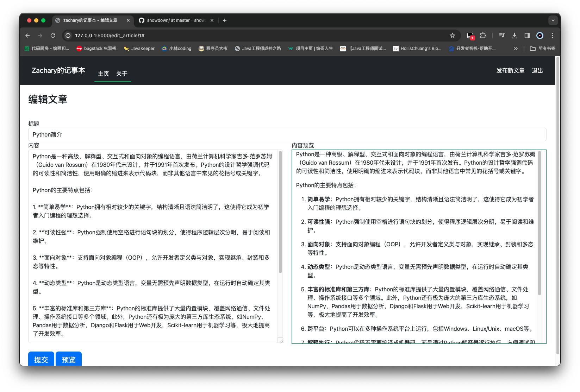The height and width of the screenshot is (392, 580).
Task: Show Chrome downloads
Action: tap(514, 36)
